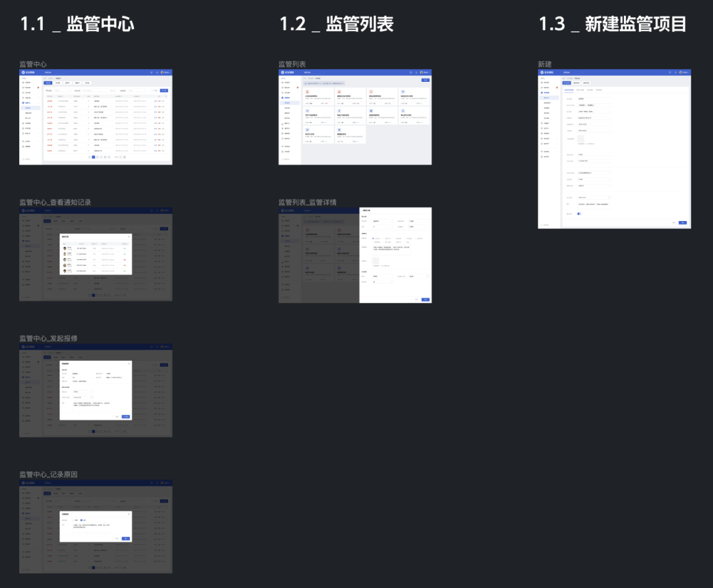
Task: Select the checked radio button in 监管详情 panel
Action: coord(372,238)
